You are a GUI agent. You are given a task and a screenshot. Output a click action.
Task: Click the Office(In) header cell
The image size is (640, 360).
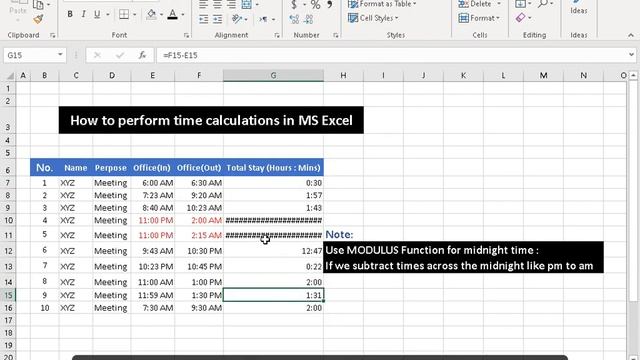coord(153,167)
